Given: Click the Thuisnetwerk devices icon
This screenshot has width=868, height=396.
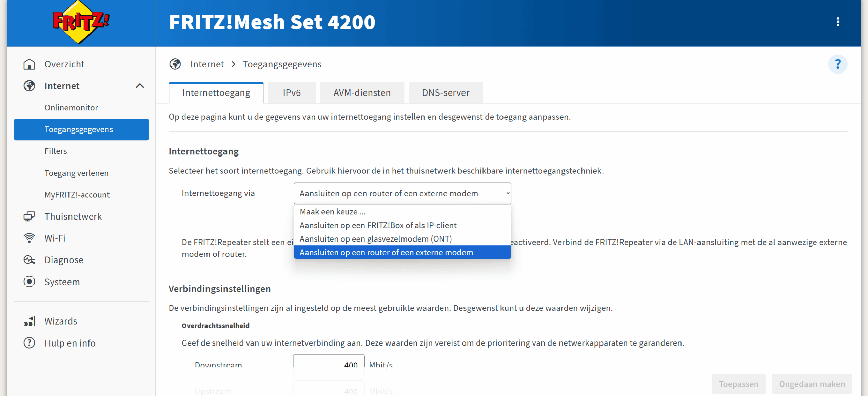Looking at the screenshot, I should pos(29,216).
